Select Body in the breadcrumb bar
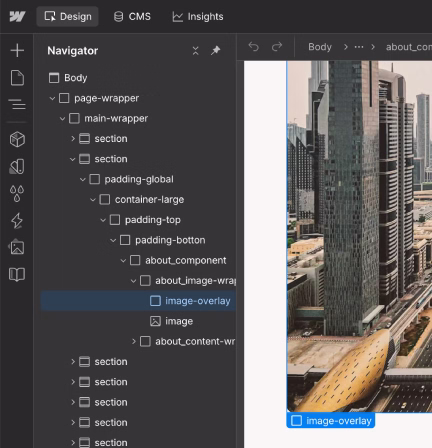Viewport: 432px width, 448px height. coord(320,47)
